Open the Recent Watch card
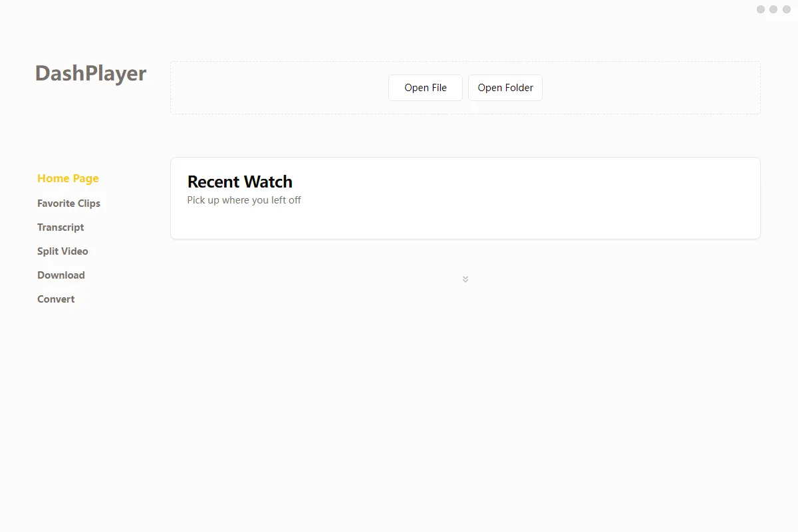The image size is (798, 532). point(465,198)
